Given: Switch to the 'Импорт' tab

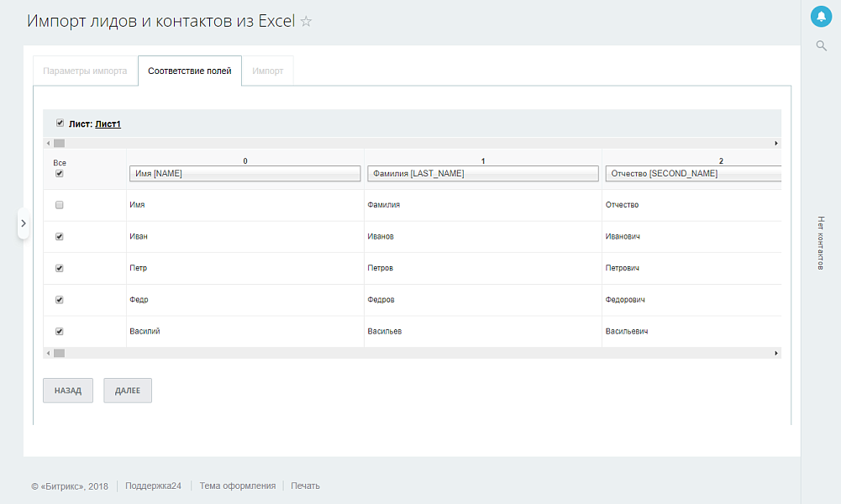Looking at the screenshot, I should pos(267,71).
